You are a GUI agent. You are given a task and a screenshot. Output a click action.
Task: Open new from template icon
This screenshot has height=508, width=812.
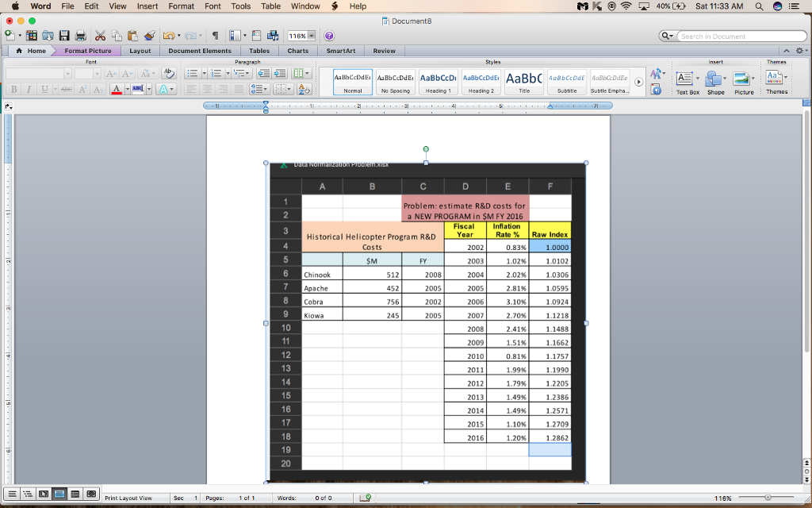pos(32,36)
